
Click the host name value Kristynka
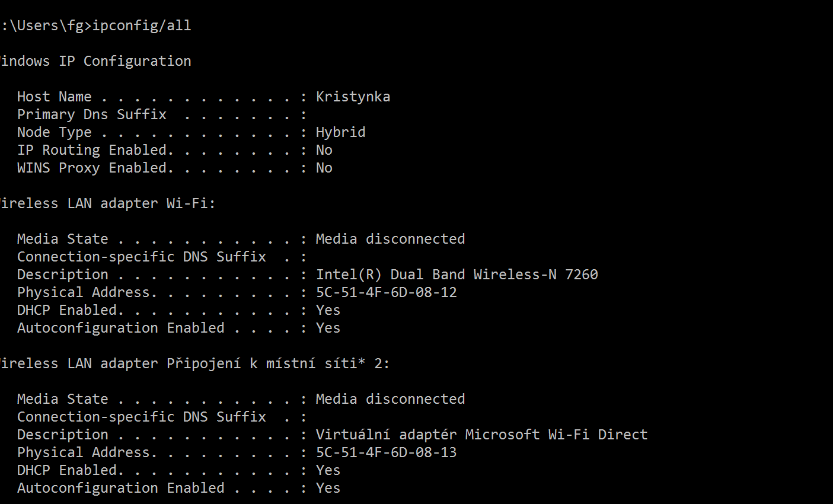tap(353, 97)
